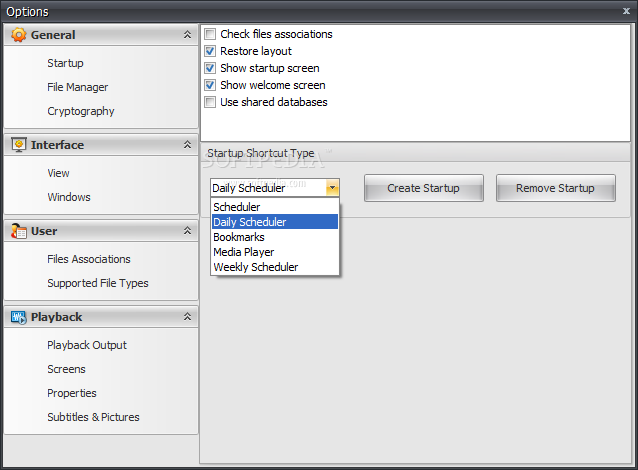Click the User section header label

click(44, 231)
